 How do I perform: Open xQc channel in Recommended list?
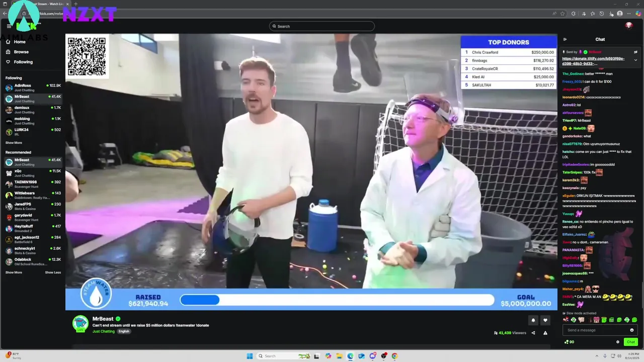tap(33, 173)
